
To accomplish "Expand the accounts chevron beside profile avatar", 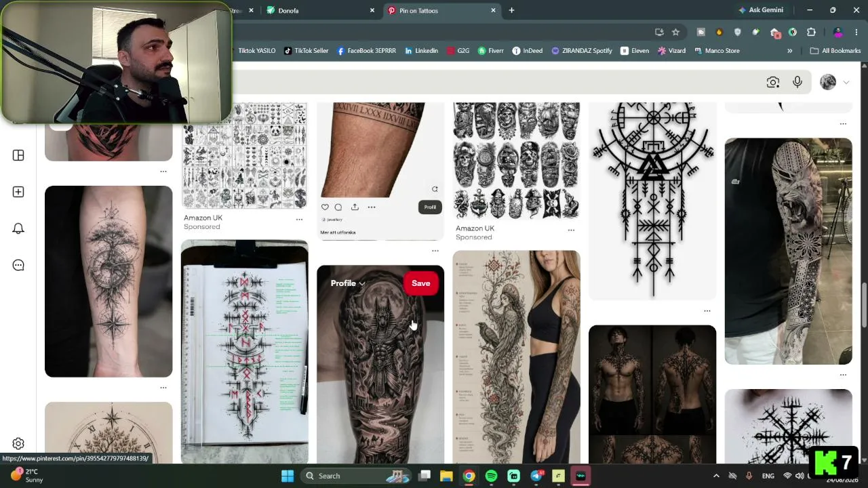I will pyautogui.click(x=846, y=83).
